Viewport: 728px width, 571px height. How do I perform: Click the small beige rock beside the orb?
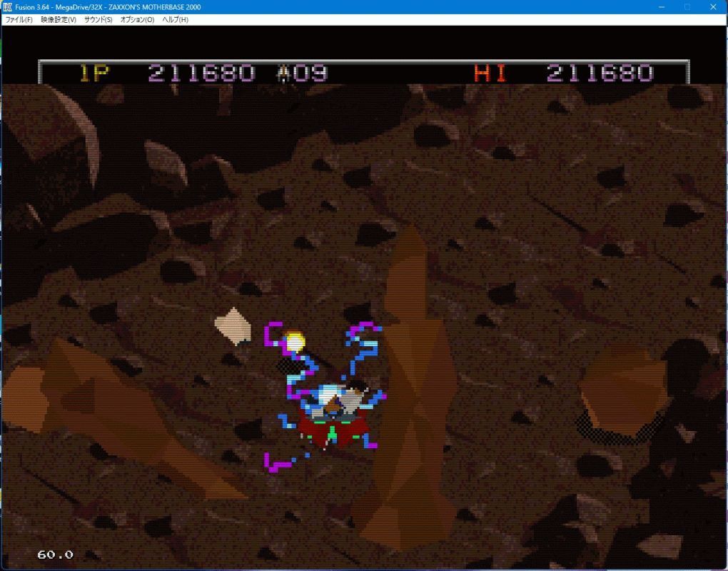click(233, 326)
